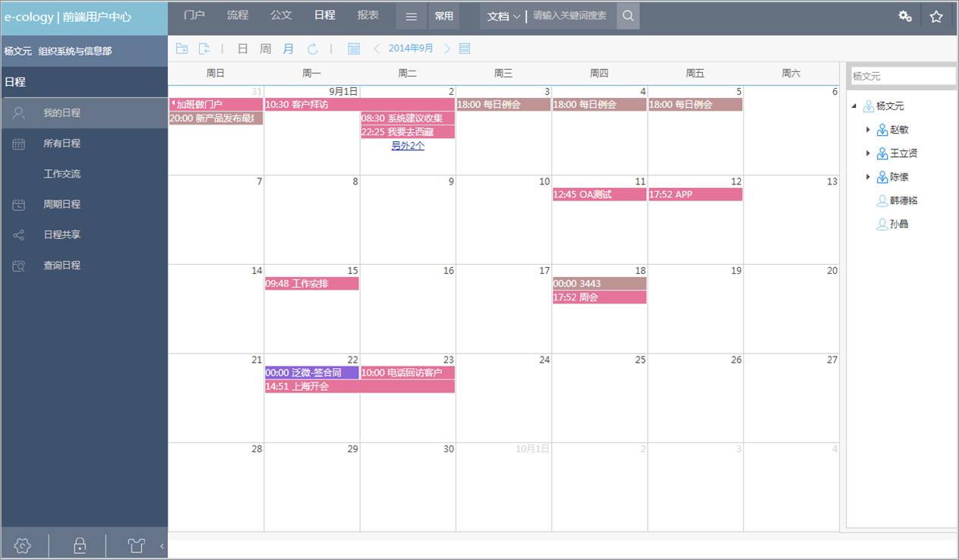The height and width of the screenshot is (560, 959).
Task: Open the 流程 top menu tab
Action: (x=238, y=15)
